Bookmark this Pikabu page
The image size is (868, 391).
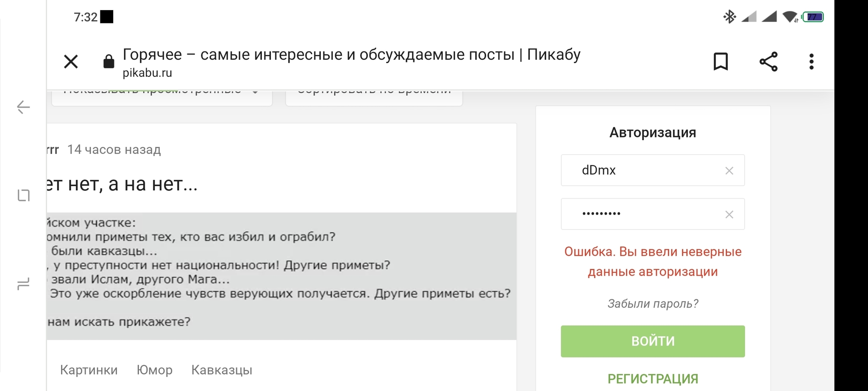pyautogui.click(x=721, y=62)
